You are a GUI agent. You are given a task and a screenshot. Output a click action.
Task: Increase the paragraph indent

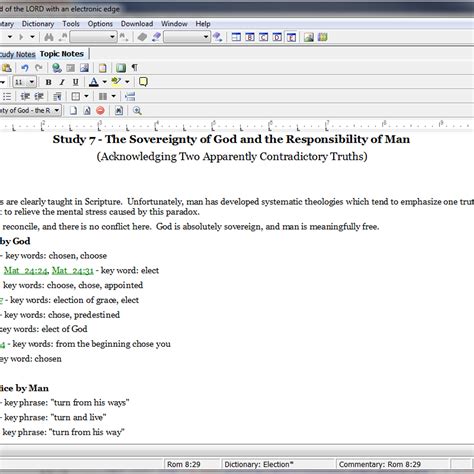(39, 96)
